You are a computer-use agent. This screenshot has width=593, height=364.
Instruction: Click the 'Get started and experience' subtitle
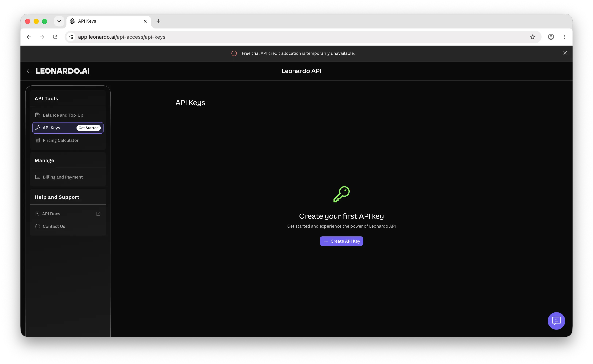[341, 226]
